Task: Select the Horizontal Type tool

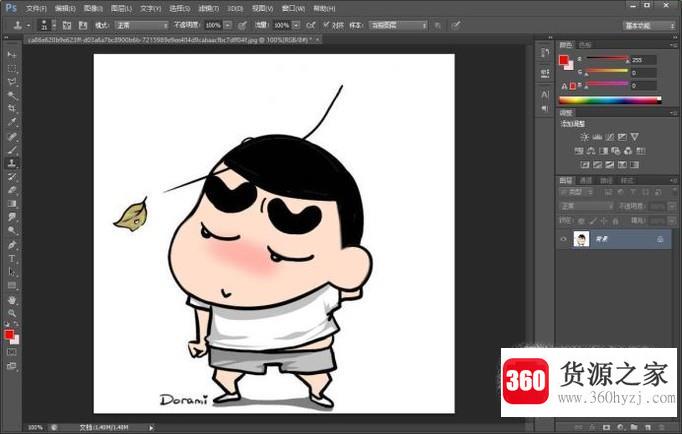Action: pos(12,259)
